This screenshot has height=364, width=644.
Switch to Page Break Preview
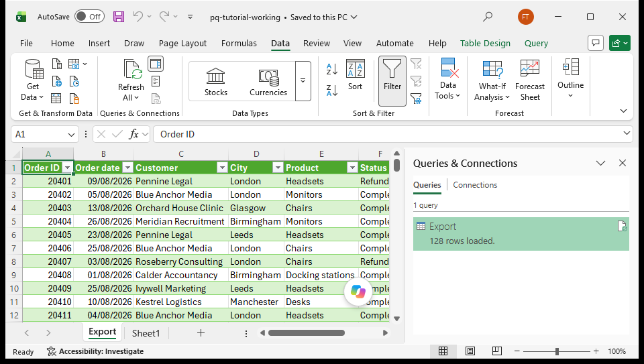coord(496,351)
